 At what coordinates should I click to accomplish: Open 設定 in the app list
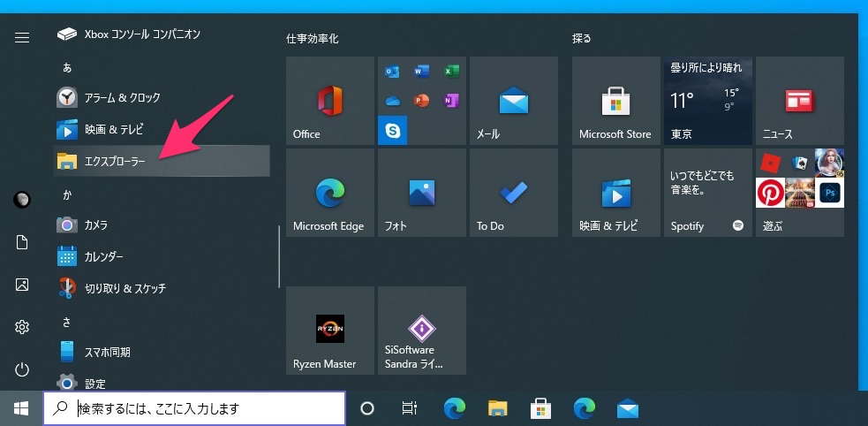(162, 381)
